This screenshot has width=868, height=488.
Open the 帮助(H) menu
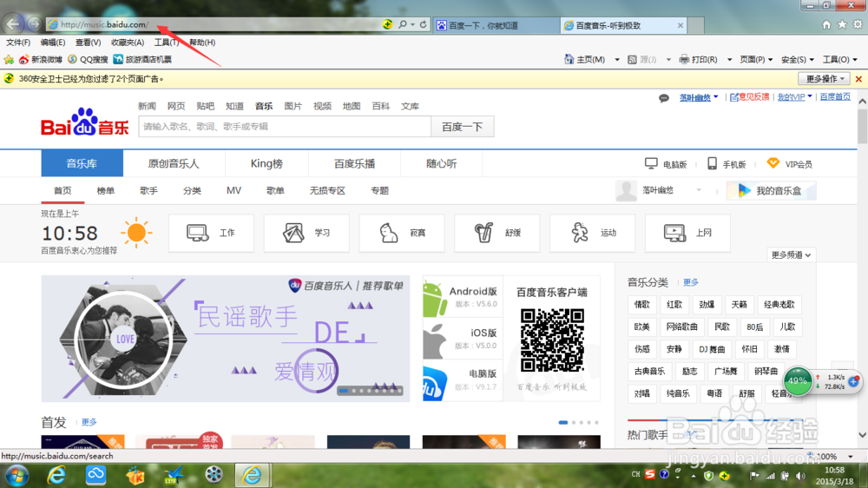[202, 42]
